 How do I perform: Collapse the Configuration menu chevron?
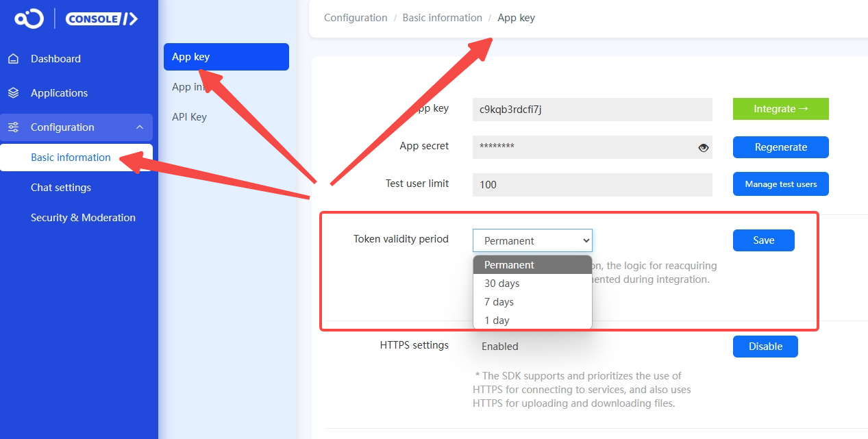[139, 127]
